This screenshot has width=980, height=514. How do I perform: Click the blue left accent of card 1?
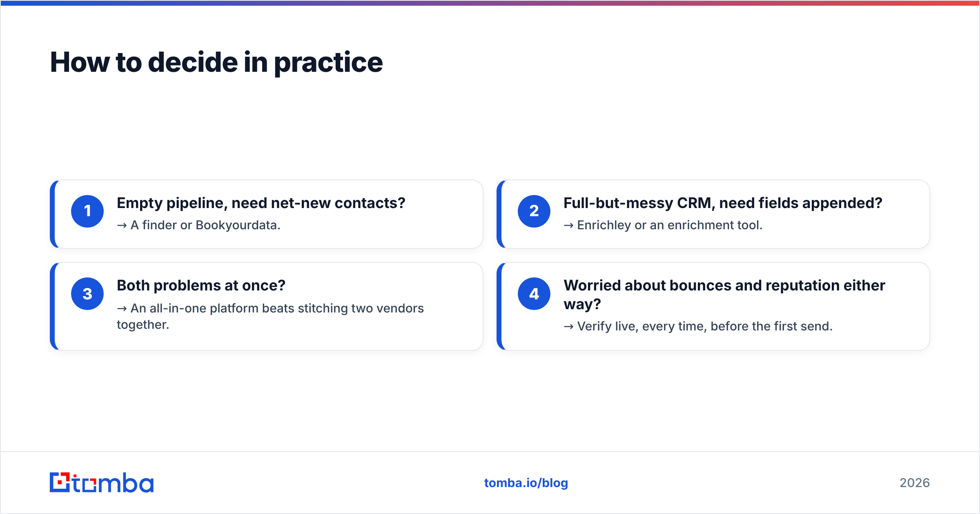pyautogui.click(x=53, y=214)
